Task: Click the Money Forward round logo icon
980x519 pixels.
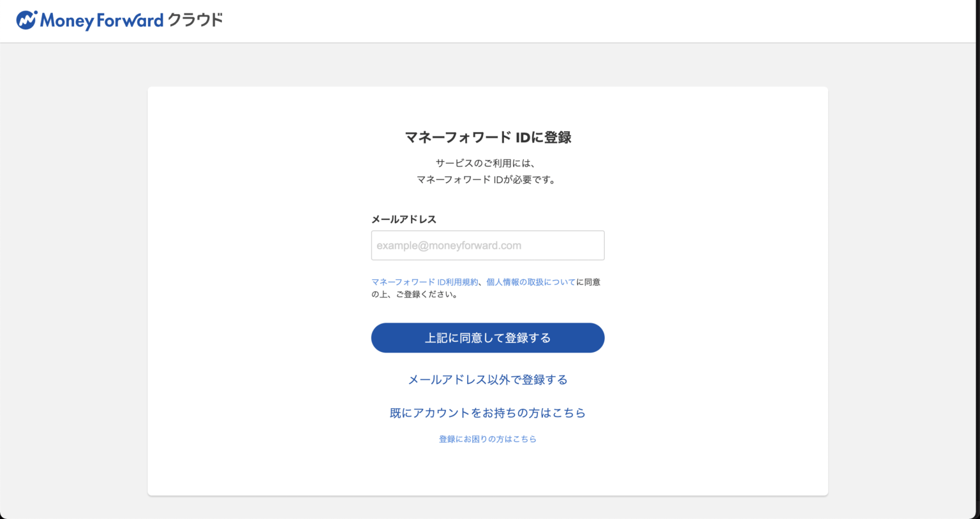Action: [26, 20]
